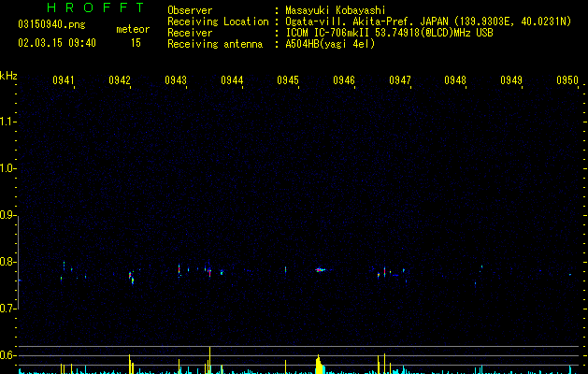Click the HROFFT title text

[x=95, y=7]
